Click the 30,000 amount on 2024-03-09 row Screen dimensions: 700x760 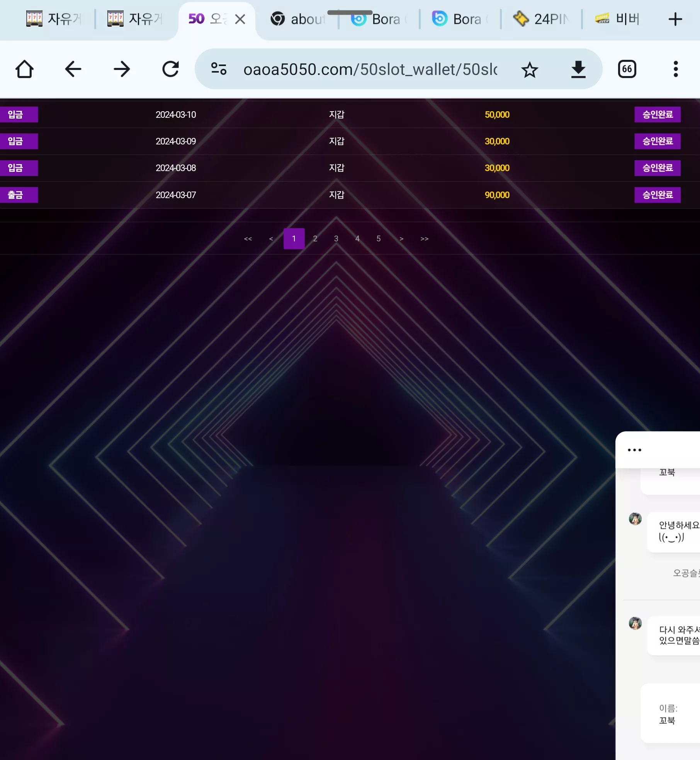[497, 141]
